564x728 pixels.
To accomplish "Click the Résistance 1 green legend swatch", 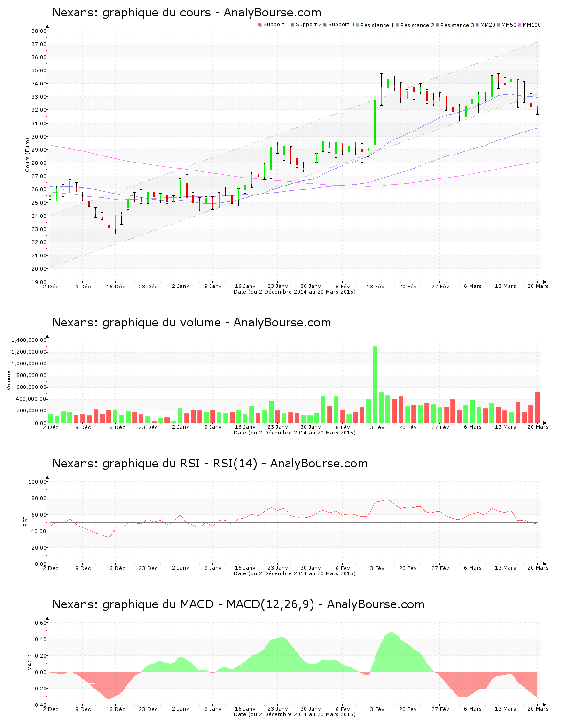I will pyautogui.click(x=358, y=25).
